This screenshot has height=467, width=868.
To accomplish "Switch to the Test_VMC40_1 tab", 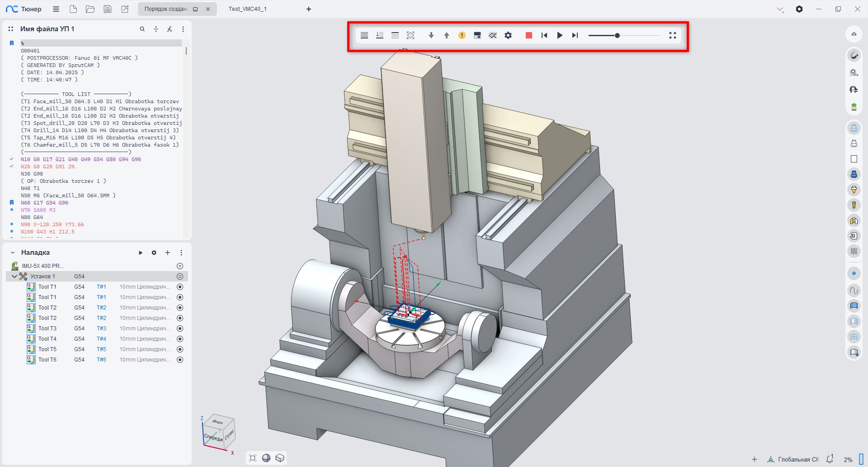I will (x=247, y=9).
